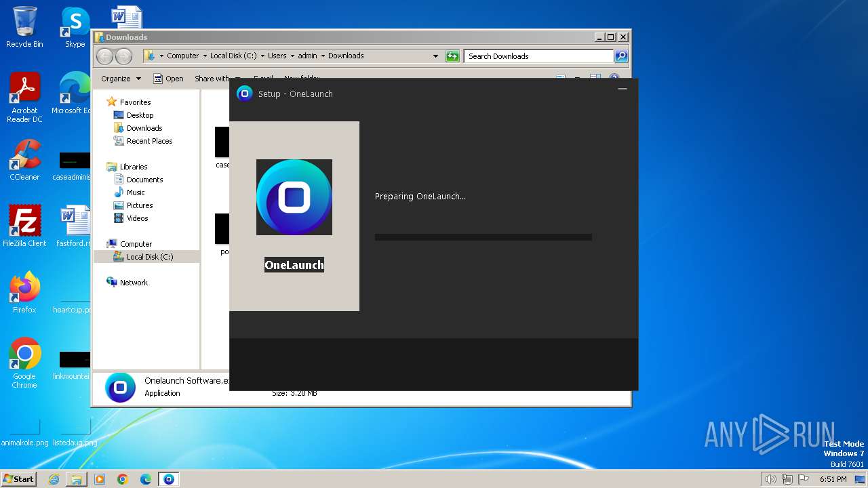Screen dimensions: 868x488
Task: Select Favorites in navigation pane
Action: (135, 102)
